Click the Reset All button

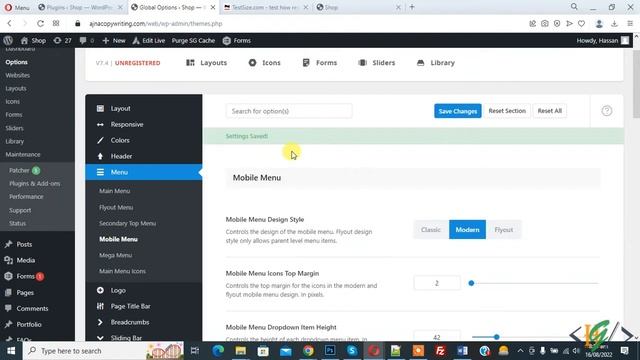pos(549,111)
